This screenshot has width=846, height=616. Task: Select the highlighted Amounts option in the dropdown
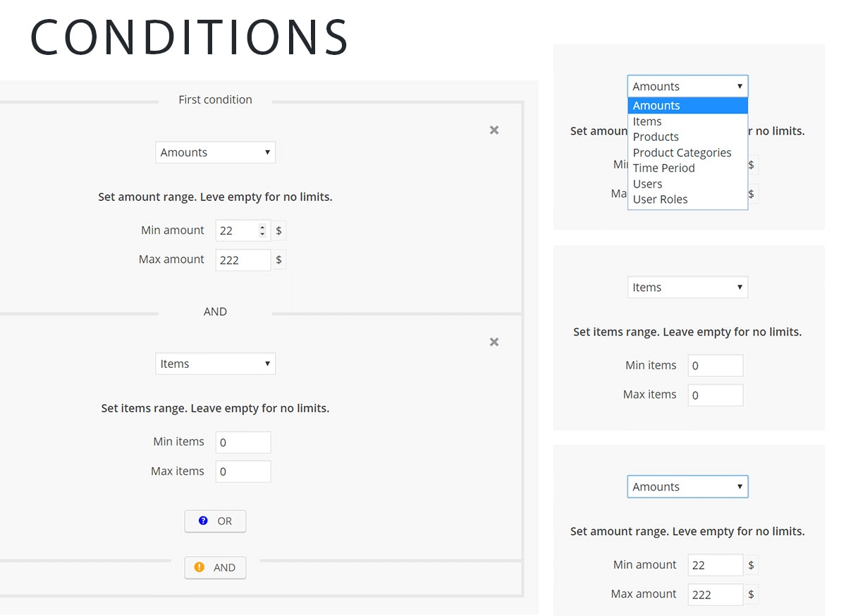pos(656,105)
